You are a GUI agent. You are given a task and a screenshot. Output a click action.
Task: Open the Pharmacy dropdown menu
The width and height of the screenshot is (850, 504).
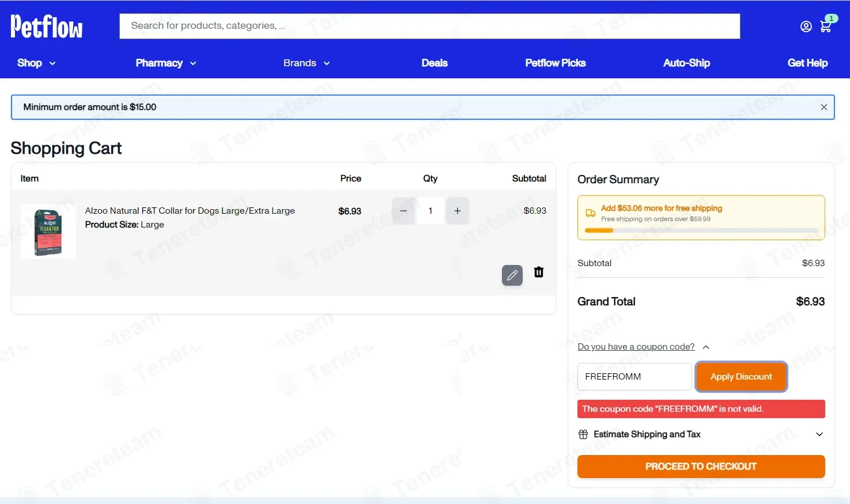(166, 63)
